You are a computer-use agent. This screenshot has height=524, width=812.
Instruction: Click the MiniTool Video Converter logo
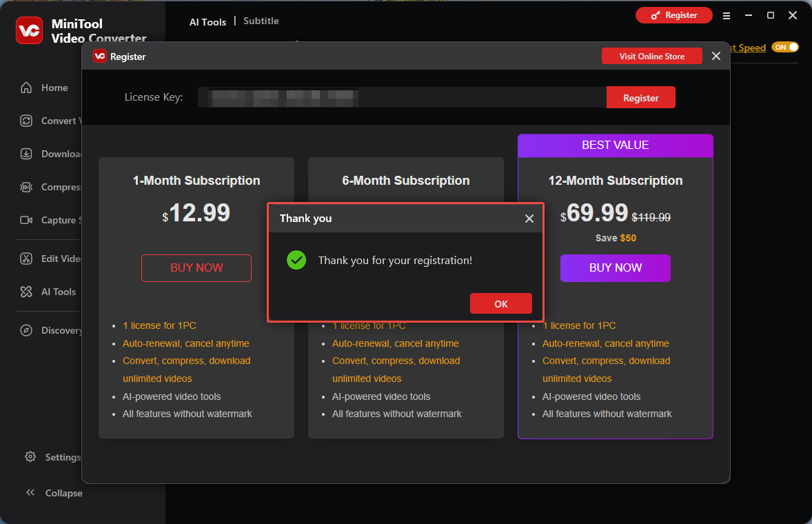click(29, 30)
